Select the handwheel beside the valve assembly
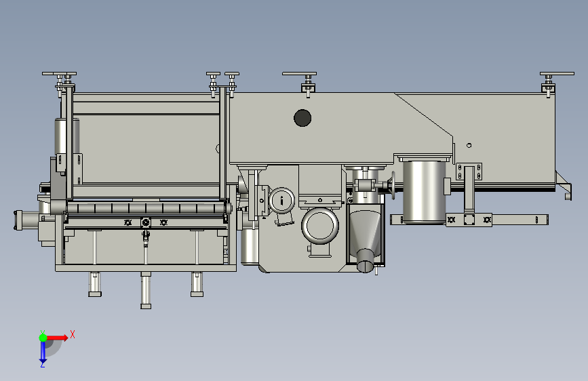 coord(393,185)
